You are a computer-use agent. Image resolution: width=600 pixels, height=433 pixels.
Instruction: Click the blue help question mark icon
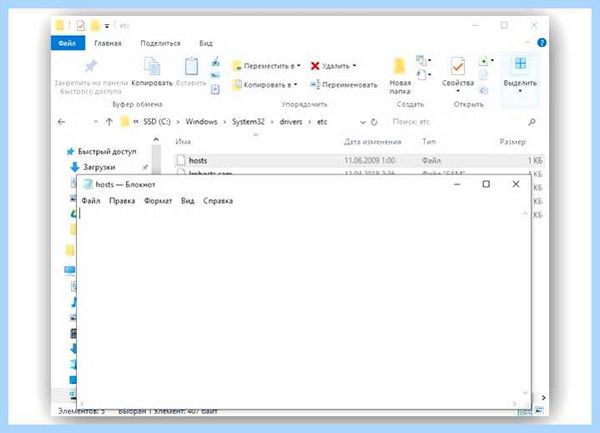click(x=541, y=42)
